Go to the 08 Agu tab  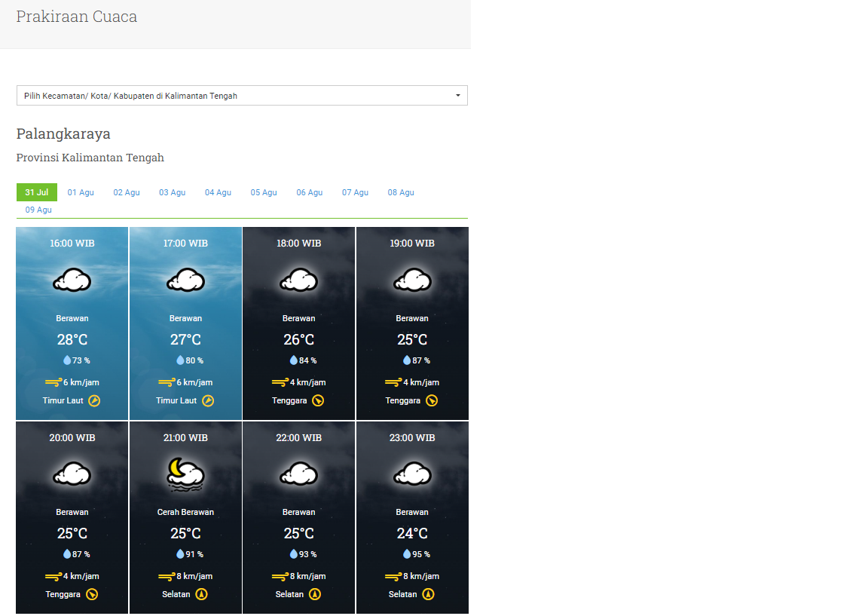coord(401,192)
